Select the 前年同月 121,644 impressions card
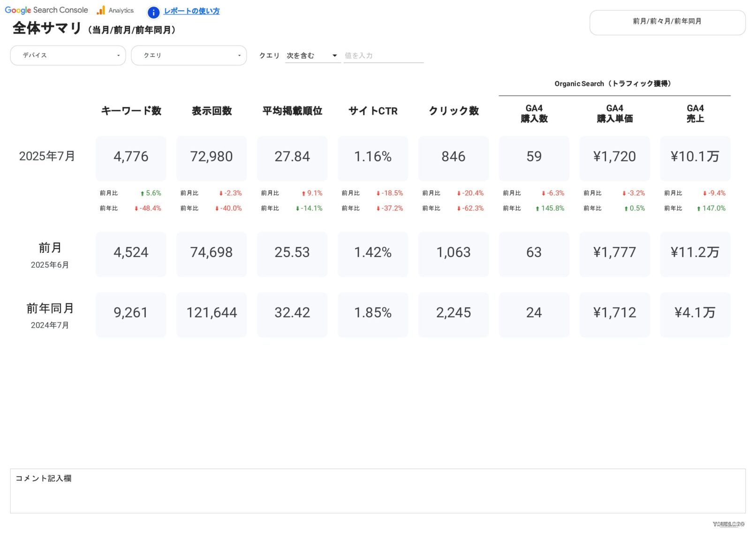This screenshot has width=756, height=534. click(212, 313)
